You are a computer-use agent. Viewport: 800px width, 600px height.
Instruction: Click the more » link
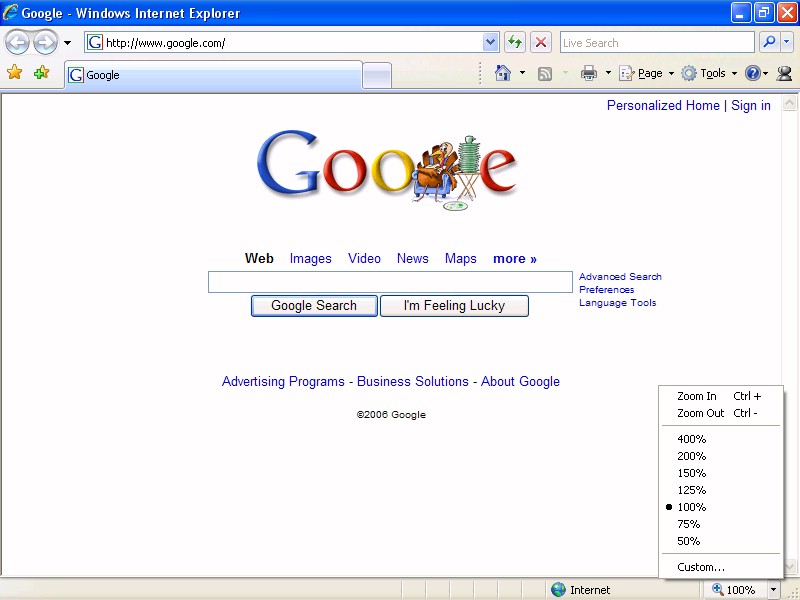click(515, 259)
